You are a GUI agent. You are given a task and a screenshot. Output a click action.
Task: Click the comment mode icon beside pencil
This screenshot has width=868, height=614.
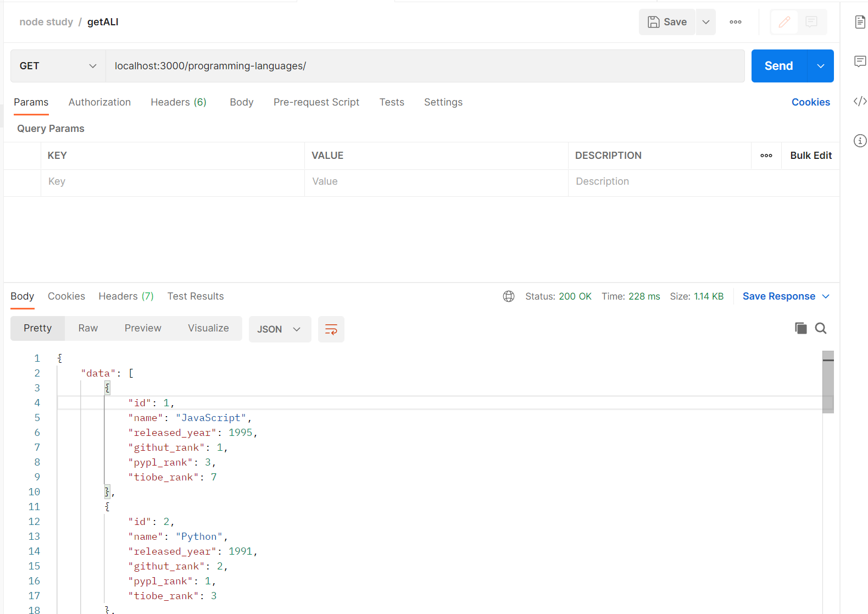tap(811, 22)
